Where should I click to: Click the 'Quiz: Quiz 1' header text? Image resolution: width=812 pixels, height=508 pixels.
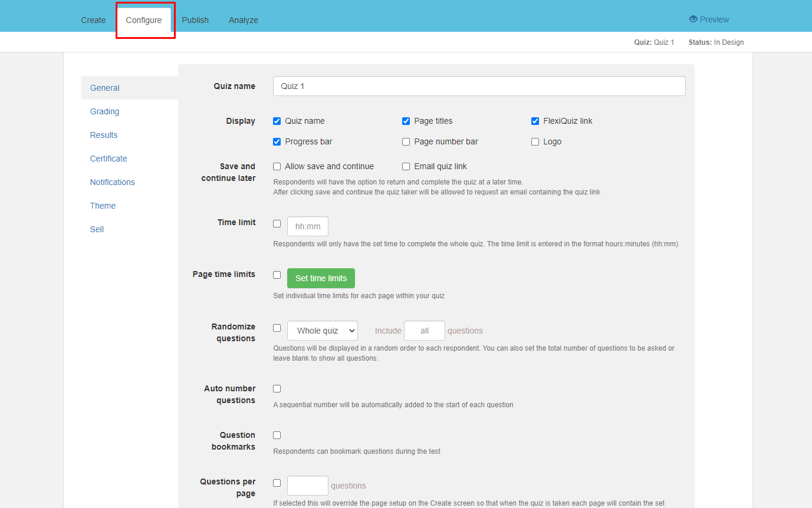(654, 42)
